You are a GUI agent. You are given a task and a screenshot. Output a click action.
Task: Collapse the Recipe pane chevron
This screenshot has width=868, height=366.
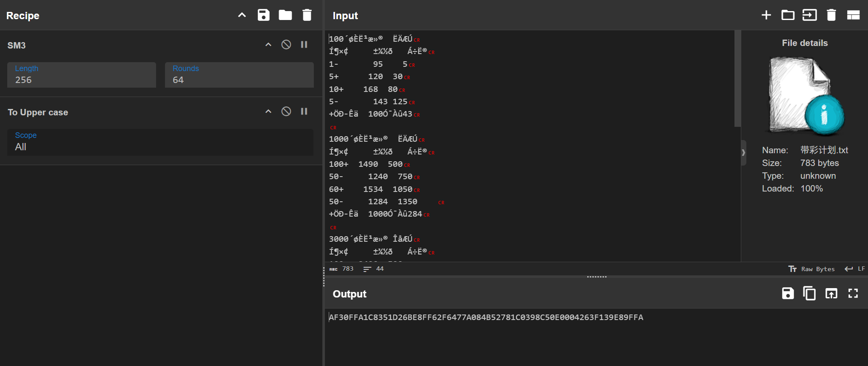pyautogui.click(x=242, y=15)
